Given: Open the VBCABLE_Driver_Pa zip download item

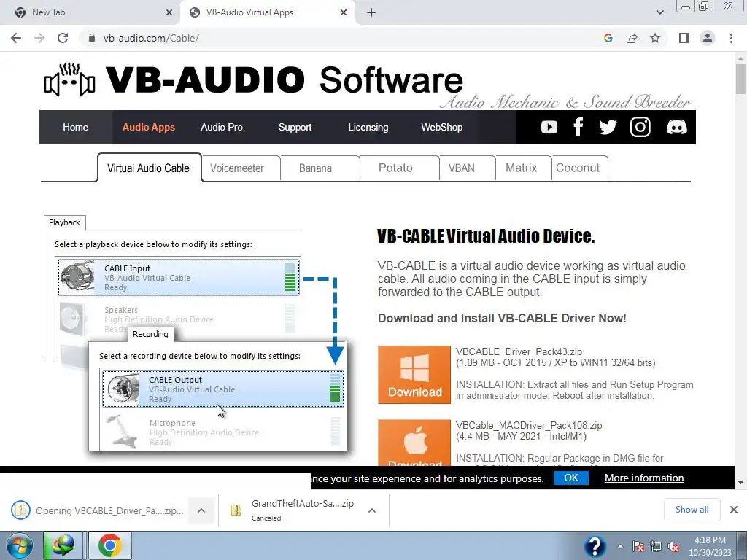Looking at the screenshot, I should (98, 510).
